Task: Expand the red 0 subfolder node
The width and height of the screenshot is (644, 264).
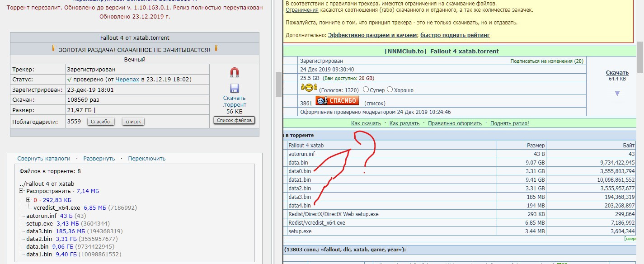Action: point(28,200)
